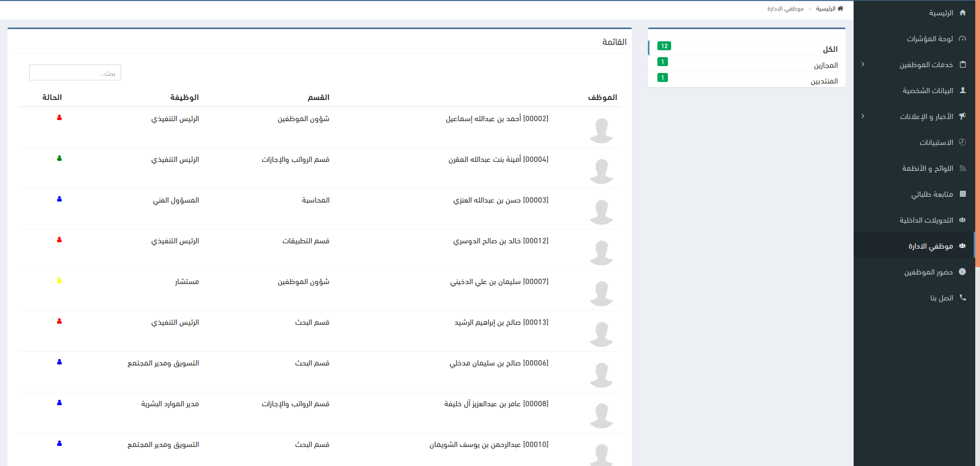Click the person icon beside البيانات الشخصية
This screenshot has height=466, width=980.
click(963, 90)
